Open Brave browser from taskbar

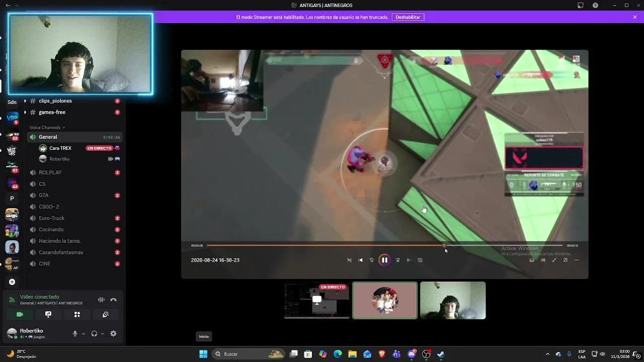coord(382,354)
